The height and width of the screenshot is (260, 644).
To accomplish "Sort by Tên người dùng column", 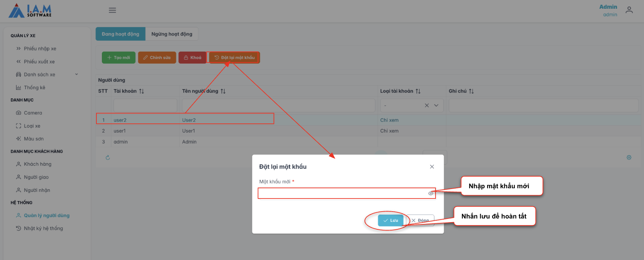I will (x=223, y=91).
